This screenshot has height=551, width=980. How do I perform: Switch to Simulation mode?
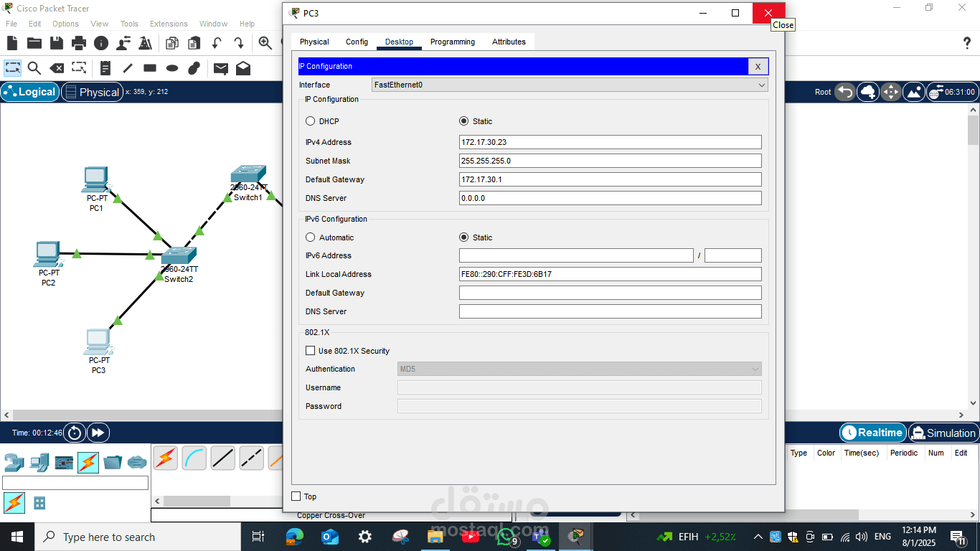point(943,433)
